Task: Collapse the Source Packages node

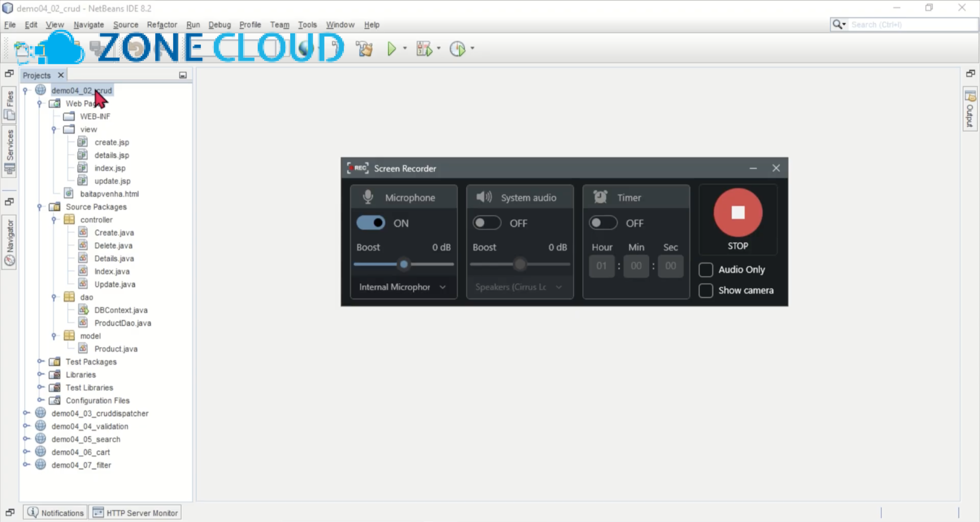Action: tap(40, 207)
